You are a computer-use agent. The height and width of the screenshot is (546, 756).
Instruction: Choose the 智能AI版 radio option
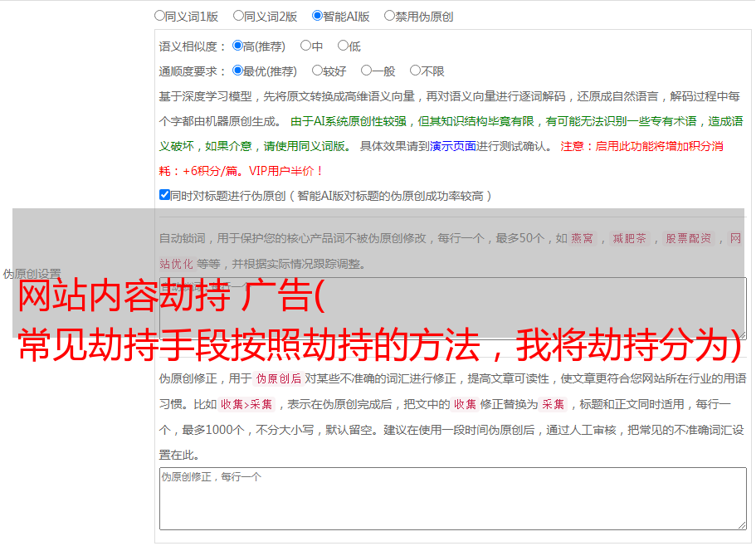click(317, 16)
